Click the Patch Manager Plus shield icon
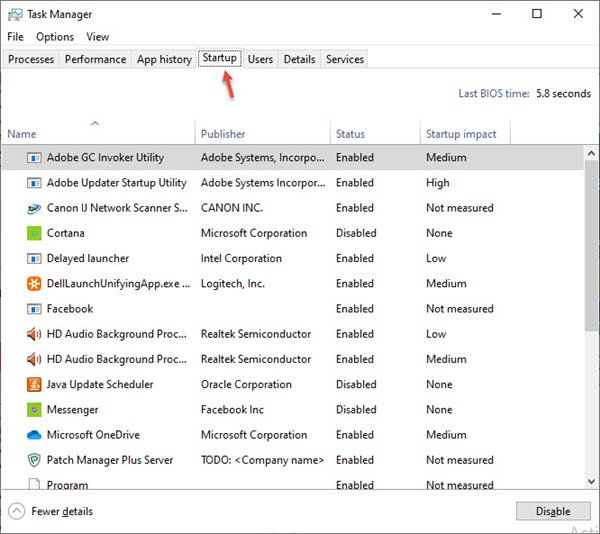The width and height of the screenshot is (600, 534). (34, 460)
